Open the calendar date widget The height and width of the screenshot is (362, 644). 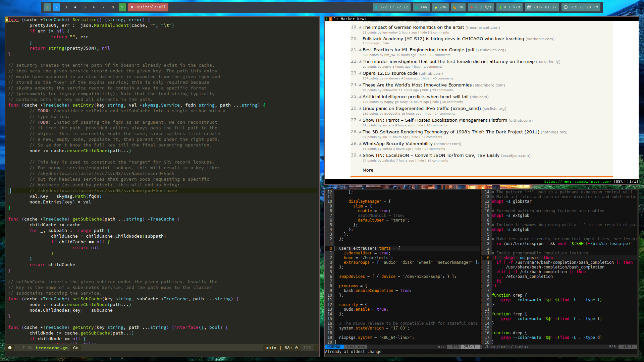click(542, 7)
